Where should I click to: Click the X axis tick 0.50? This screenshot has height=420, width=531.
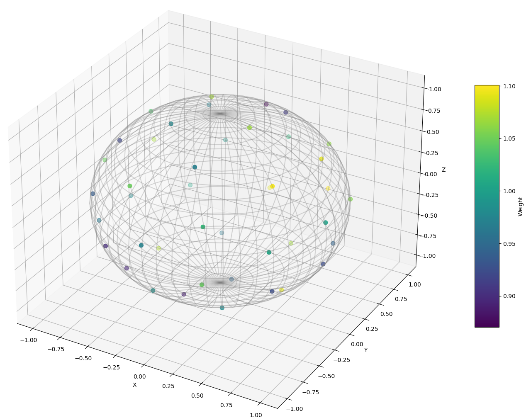click(197, 396)
